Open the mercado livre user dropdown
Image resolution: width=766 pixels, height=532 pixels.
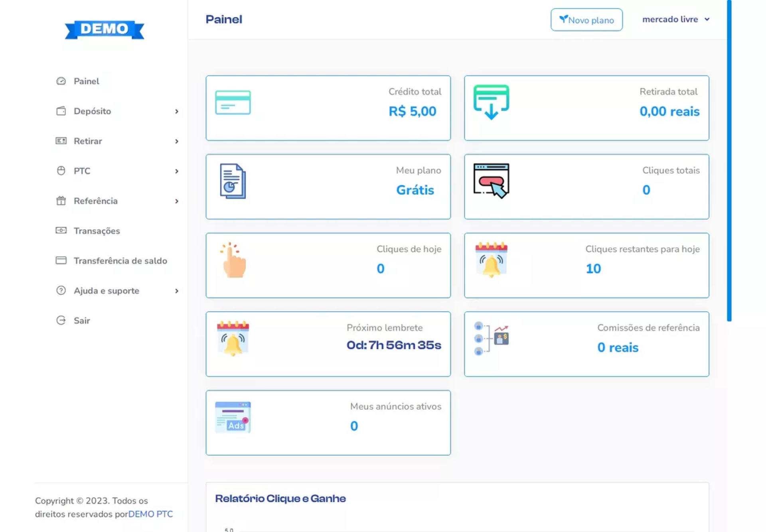[x=675, y=19]
